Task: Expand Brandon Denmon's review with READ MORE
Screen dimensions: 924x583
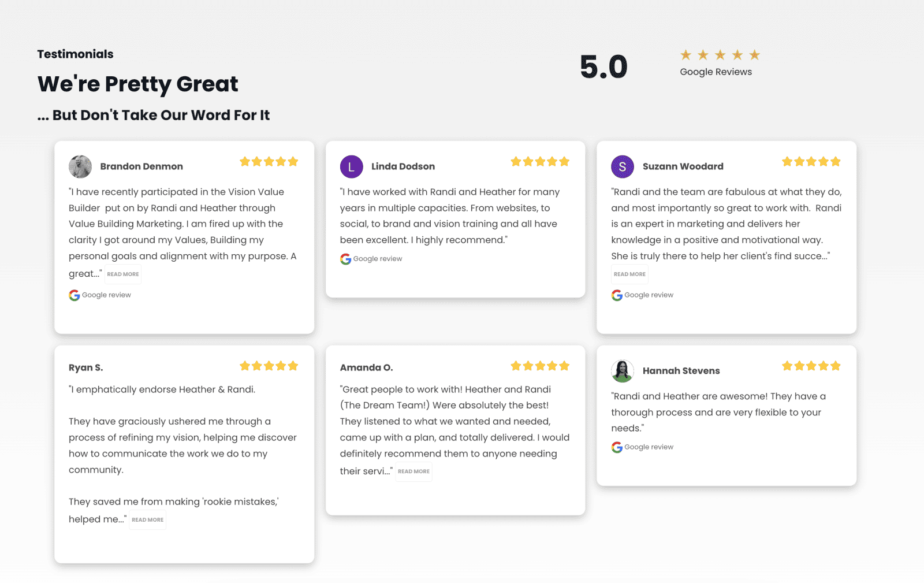Action: pyautogui.click(x=122, y=274)
